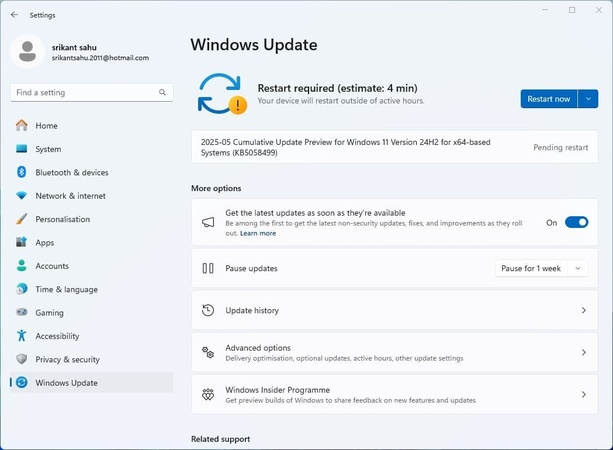This screenshot has height=450, width=613.
Task: Click the Privacy & security shield icon
Action: pyautogui.click(x=22, y=359)
